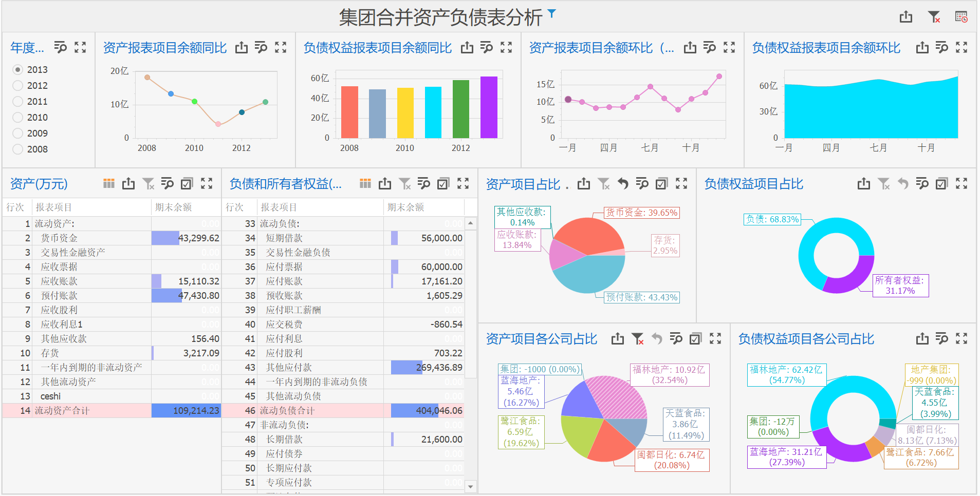Maximize the 资产报表项目余额环比 chart
This screenshot has width=980, height=496.
click(x=729, y=48)
